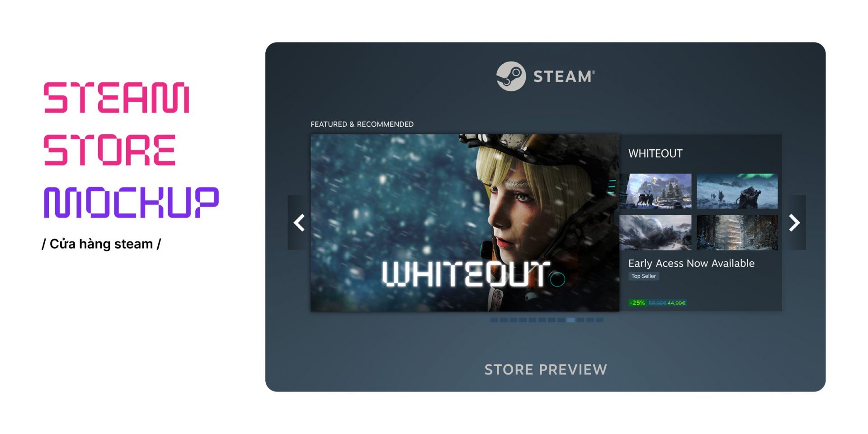Open the WHITEOUT main banner image
Viewport: 868px width, 434px height.
point(465,222)
